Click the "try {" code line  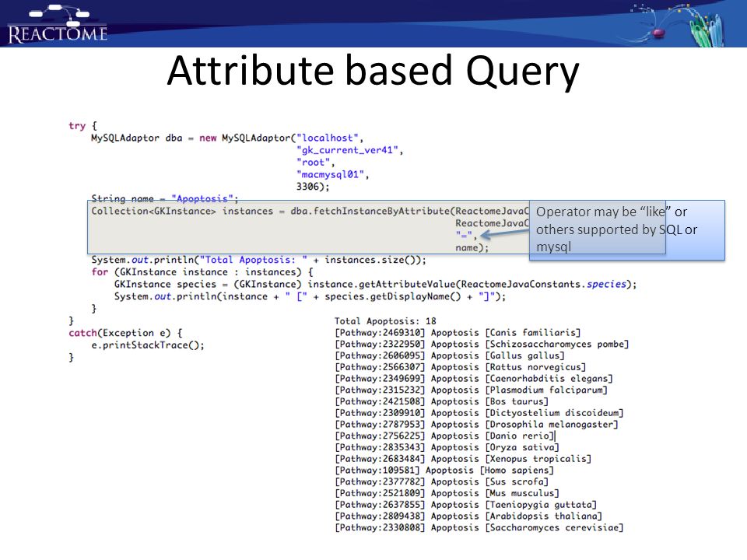[x=82, y=126]
